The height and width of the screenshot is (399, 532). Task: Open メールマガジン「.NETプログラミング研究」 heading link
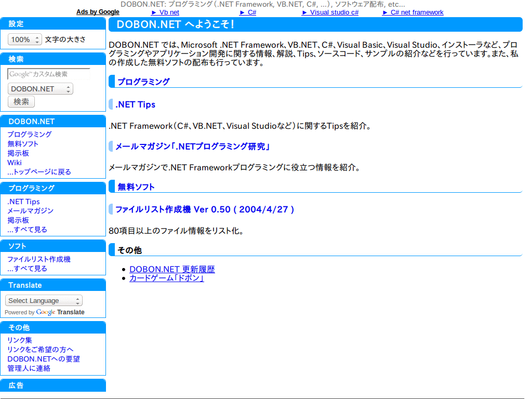[x=193, y=147]
